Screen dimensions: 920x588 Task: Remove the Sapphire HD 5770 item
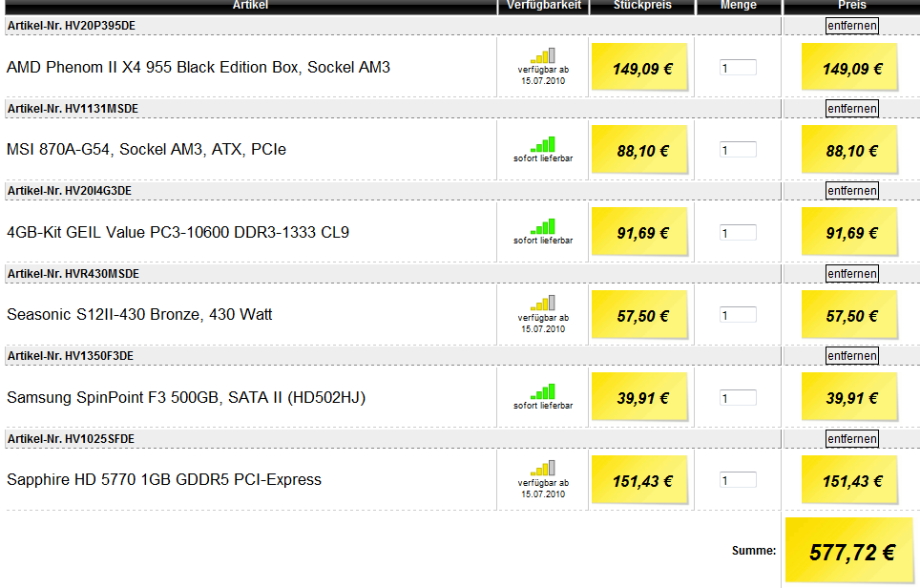click(x=852, y=439)
